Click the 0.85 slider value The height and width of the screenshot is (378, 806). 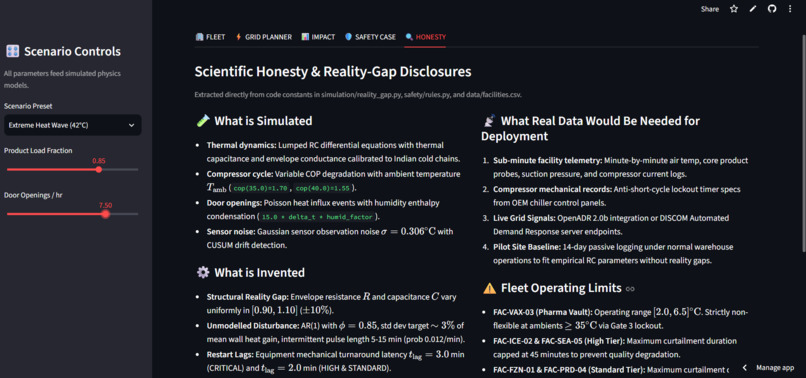coord(99,160)
